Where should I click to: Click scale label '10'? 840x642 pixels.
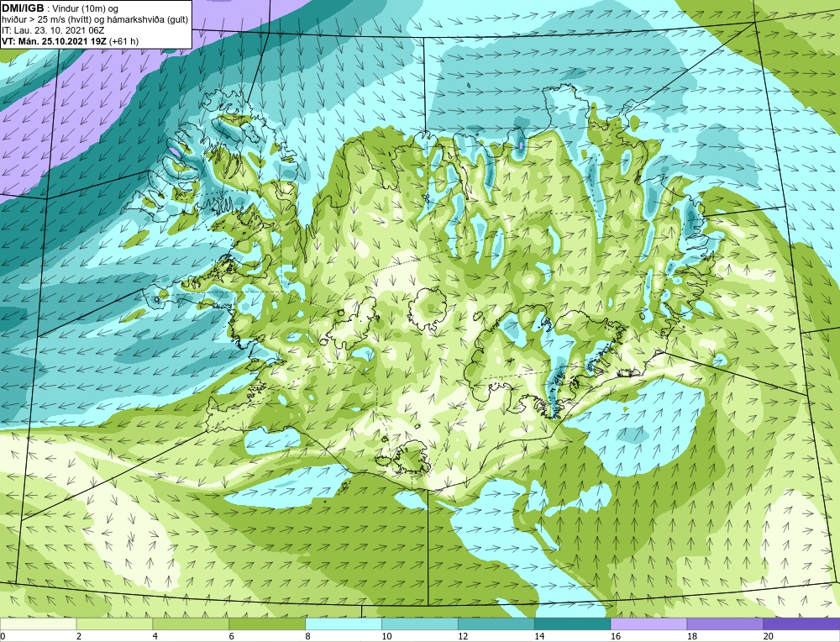click(x=386, y=636)
